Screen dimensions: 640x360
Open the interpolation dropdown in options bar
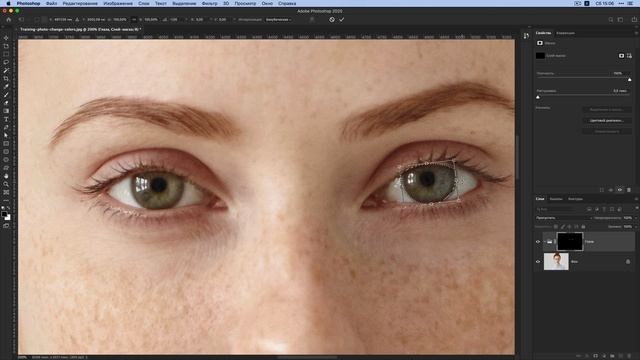click(x=279, y=19)
